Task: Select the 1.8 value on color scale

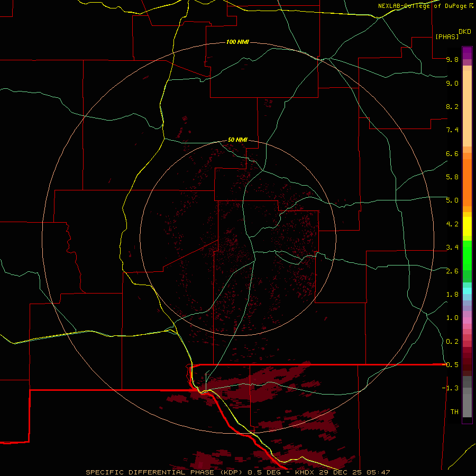Action: coord(452,295)
